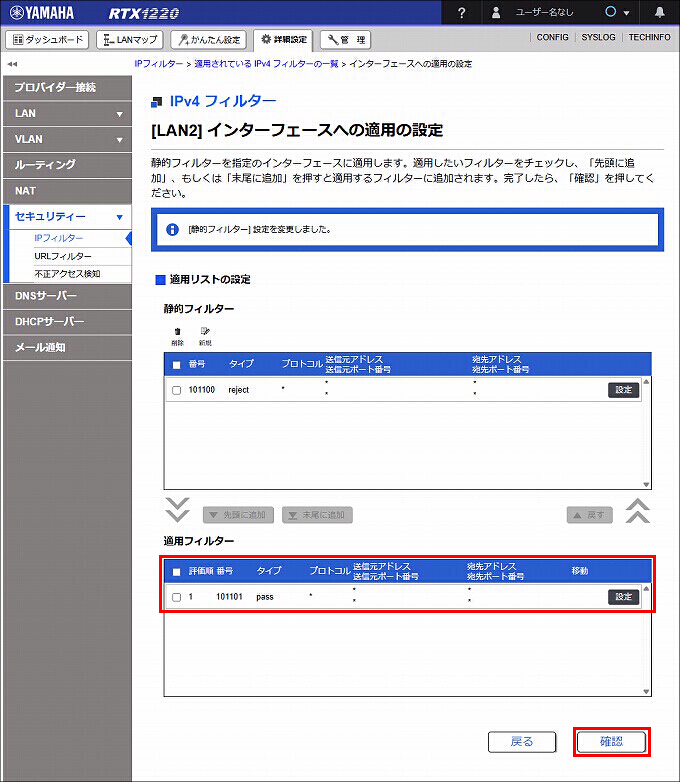
Task: Switch to the ダッシュボード tab
Action: tap(49, 40)
